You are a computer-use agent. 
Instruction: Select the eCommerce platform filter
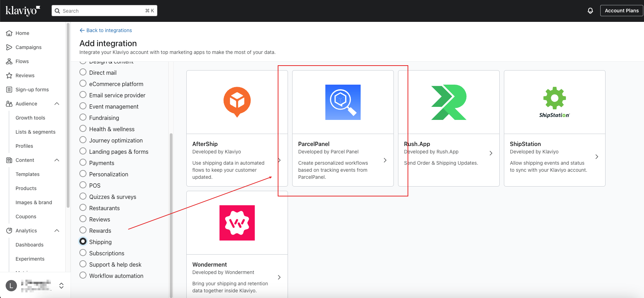pyautogui.click(x=83, y=84)
